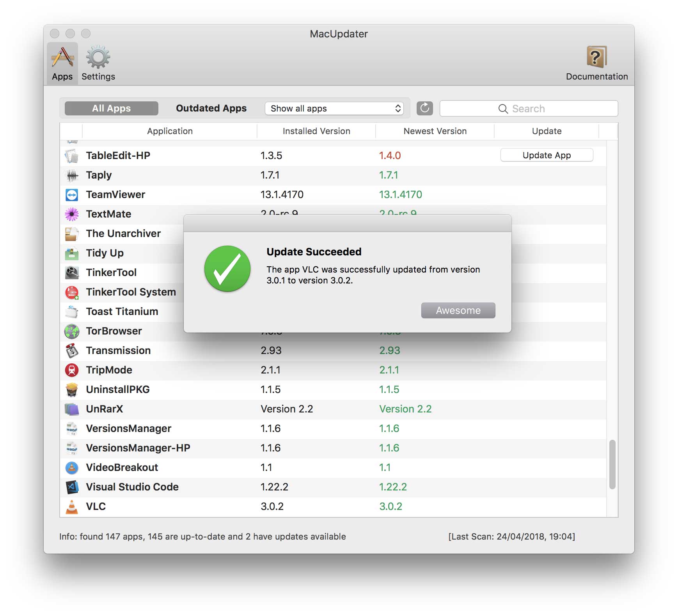The width and height of the screenshot is (678, 616).
Task: Select the TorBrowser globe icon
Action: click(72, 331)
